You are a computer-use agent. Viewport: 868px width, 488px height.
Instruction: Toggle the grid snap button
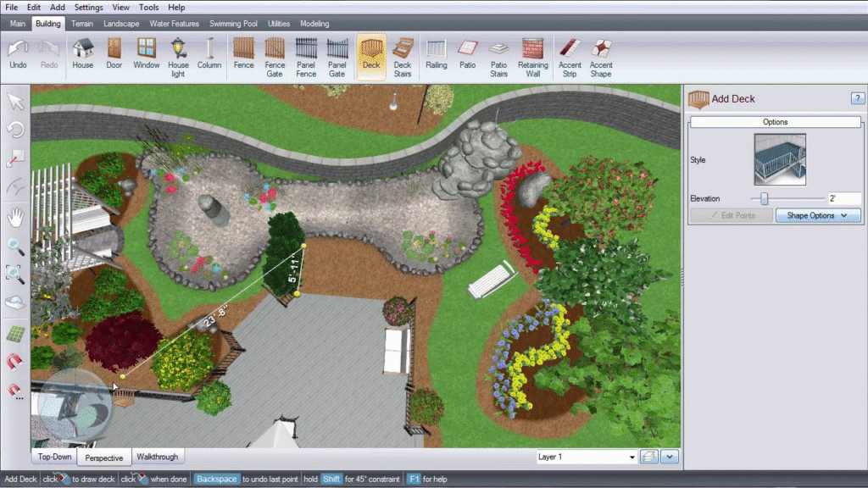[15, 334]
